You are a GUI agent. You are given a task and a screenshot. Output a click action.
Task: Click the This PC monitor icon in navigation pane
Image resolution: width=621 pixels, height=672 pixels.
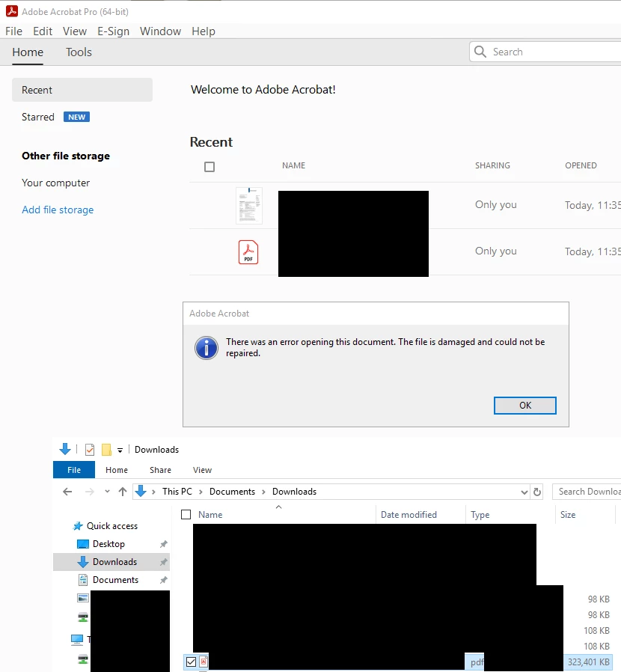(x=77, y=640)
